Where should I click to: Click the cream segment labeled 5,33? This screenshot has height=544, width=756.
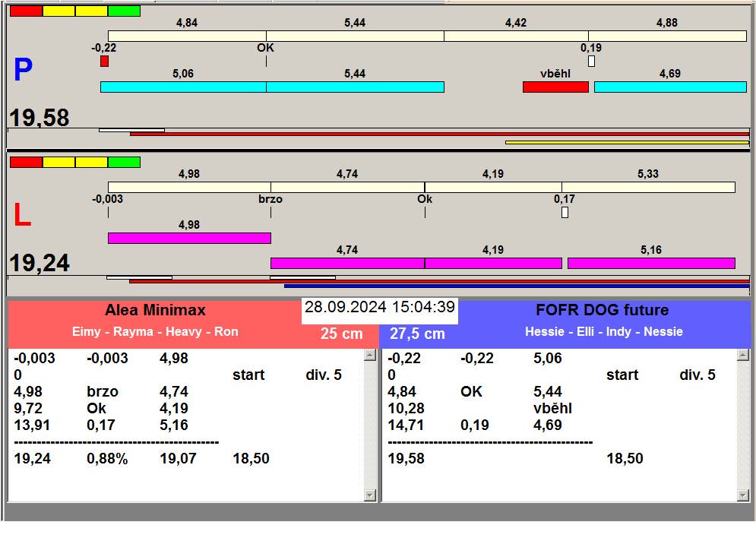point(648,187)
